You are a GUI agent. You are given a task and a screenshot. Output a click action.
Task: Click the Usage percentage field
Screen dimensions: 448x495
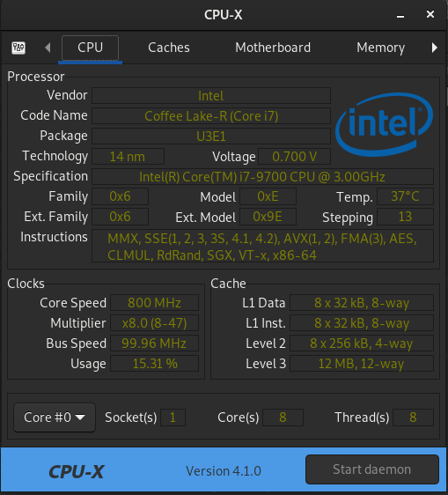coord(154,364)
